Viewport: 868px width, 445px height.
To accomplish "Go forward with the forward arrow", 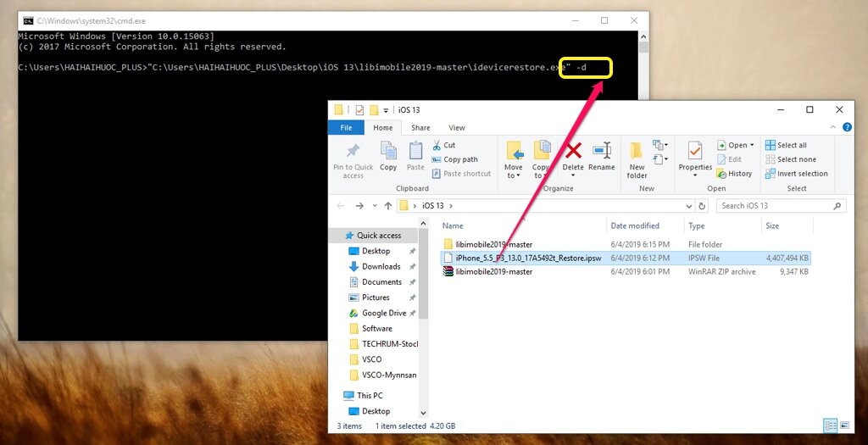I will point(359,206).
